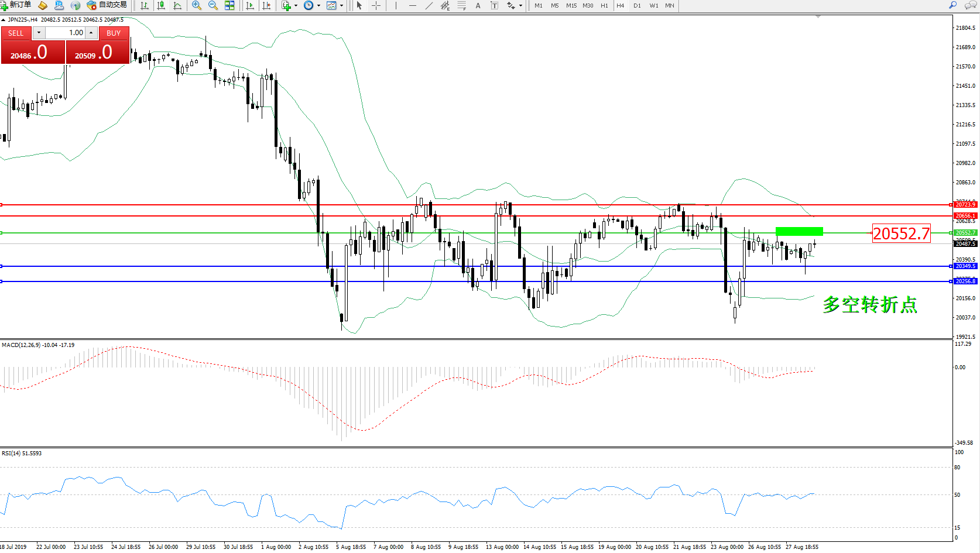The width and height of the screenshot is (980, 553).
Task: Click the text label 'A' tool
Action: coord(478,5)
